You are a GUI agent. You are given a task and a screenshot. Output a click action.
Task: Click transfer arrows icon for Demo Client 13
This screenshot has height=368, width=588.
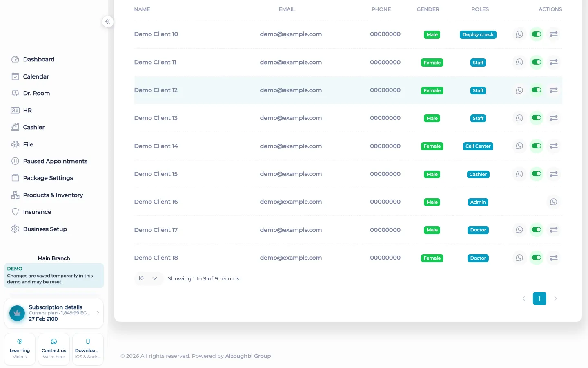pos(554,118)
